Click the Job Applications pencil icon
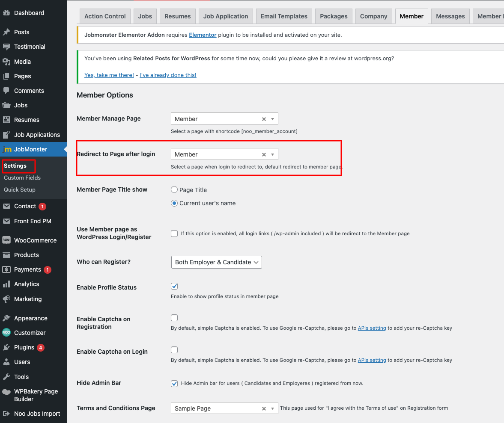Viewport: 504px width, 423px height. pyautogui.click(x=6, y=135)
